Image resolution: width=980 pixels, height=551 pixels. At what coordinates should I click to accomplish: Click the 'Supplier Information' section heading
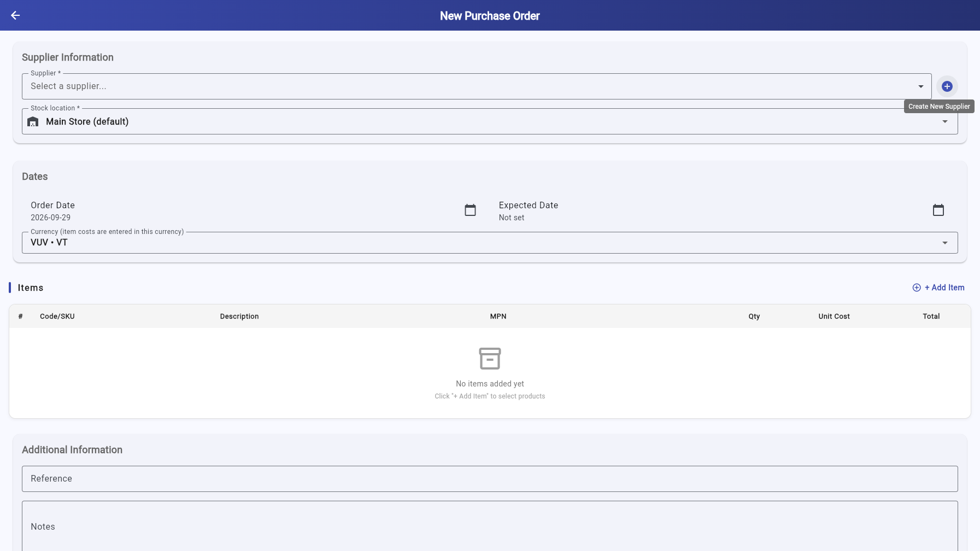[68, 57]
